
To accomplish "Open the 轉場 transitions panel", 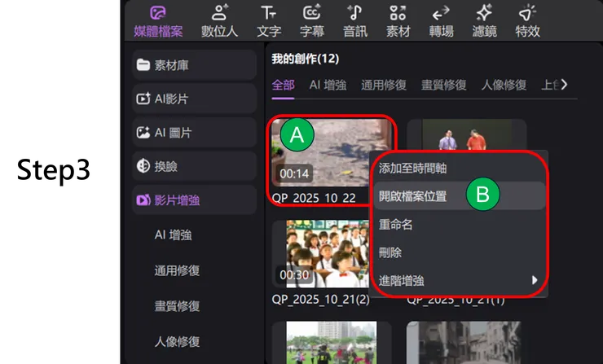I will point(441,21).
